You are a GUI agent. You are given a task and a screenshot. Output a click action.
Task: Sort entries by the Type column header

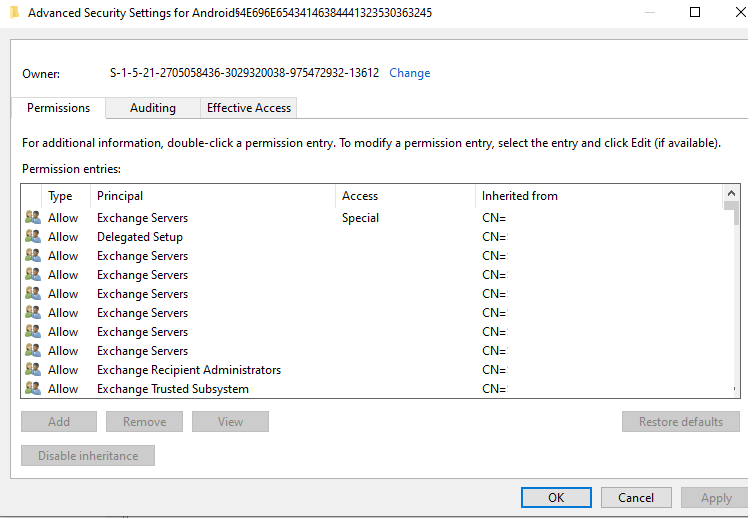tap(66, 196)
